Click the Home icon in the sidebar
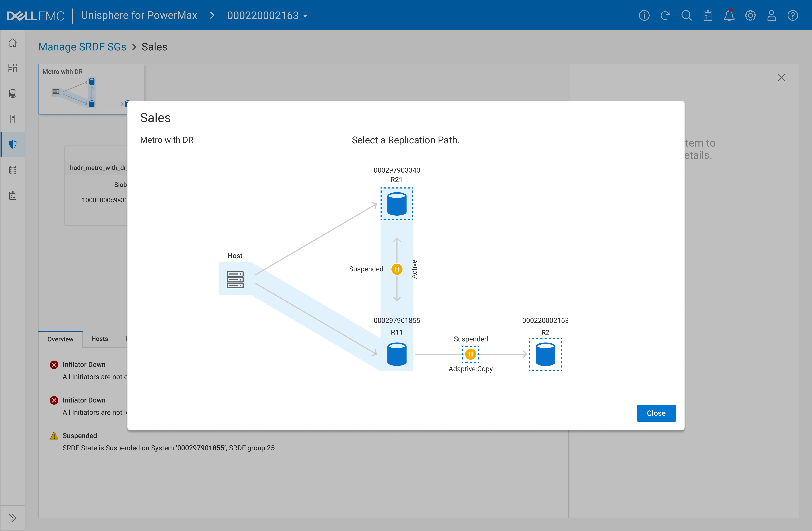The height and width of the screenshot is (531, 812). click(x=13, y=43)
